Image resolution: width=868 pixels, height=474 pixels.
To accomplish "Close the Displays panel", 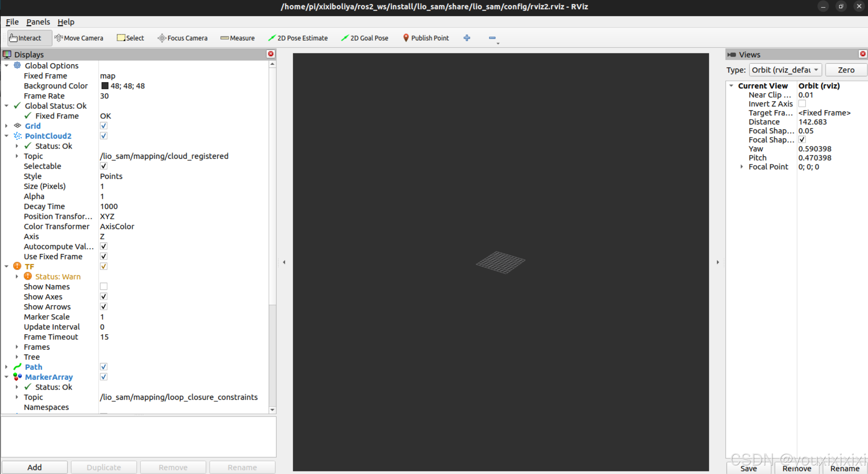I will click(270, 54).
